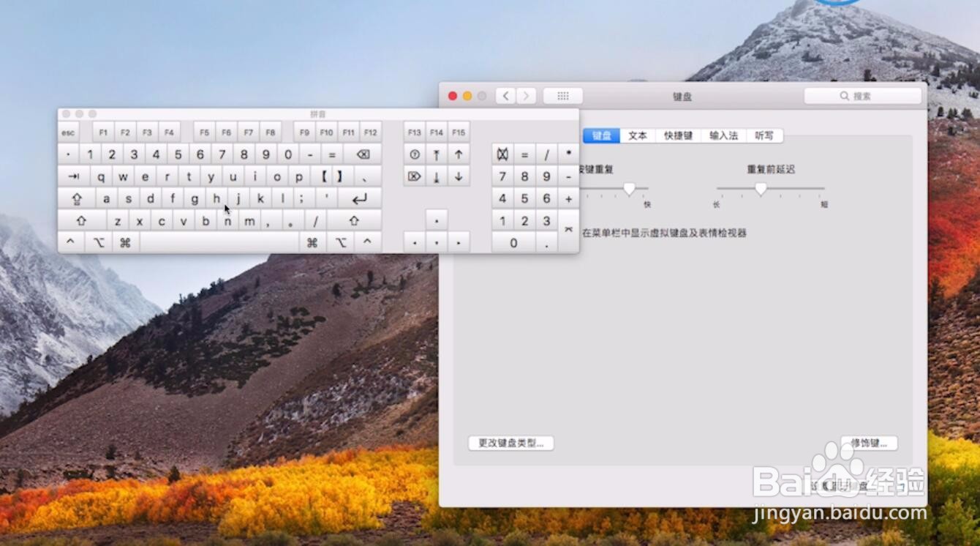980x546 pixels.
Task: Click the Command key left of the space bar
Action: (125, 242)
